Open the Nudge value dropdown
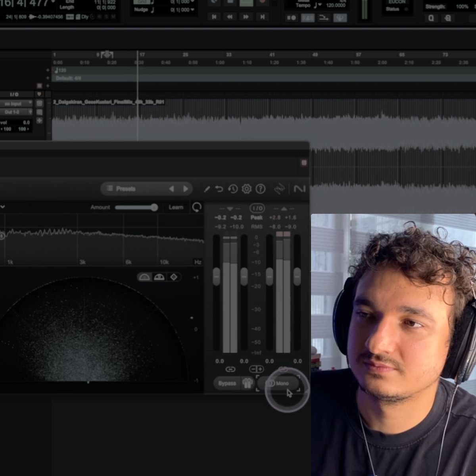The image size is (476, 476). [x=192, y=10]
